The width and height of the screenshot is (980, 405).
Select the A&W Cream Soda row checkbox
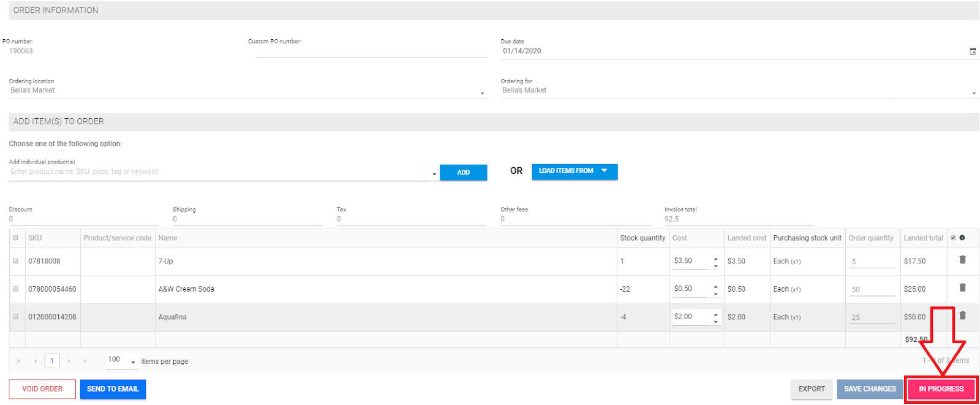pos(16,289)
